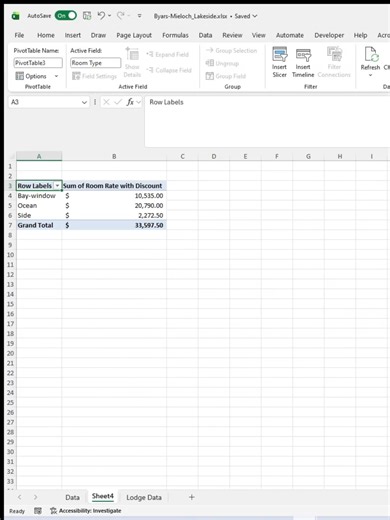
Task: Open the Name Box dropdown
Action: 84,102
